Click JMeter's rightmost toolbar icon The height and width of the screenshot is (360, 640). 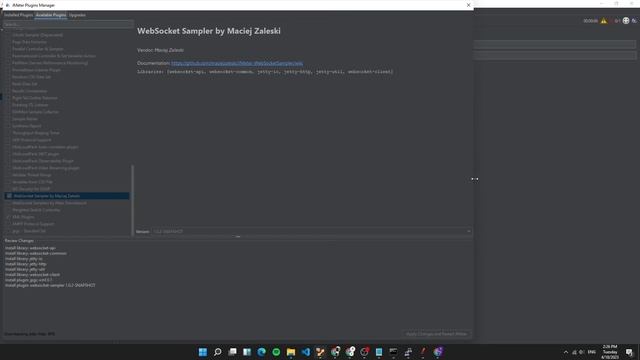coord(634,20)
